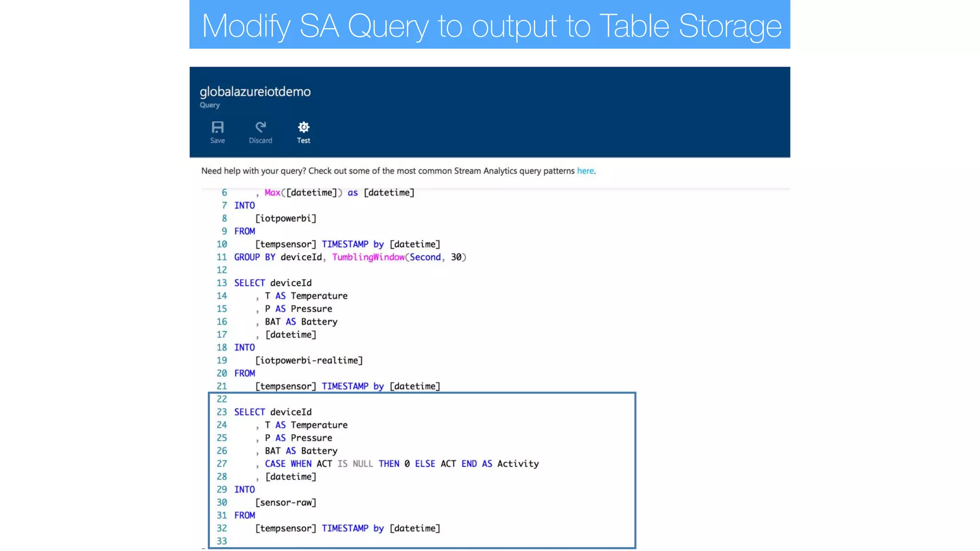Image resolution: width=980 pixels, height=551 pixels.
Task: Click 'Temperature' alias on line 14
Action: [319, 296]
